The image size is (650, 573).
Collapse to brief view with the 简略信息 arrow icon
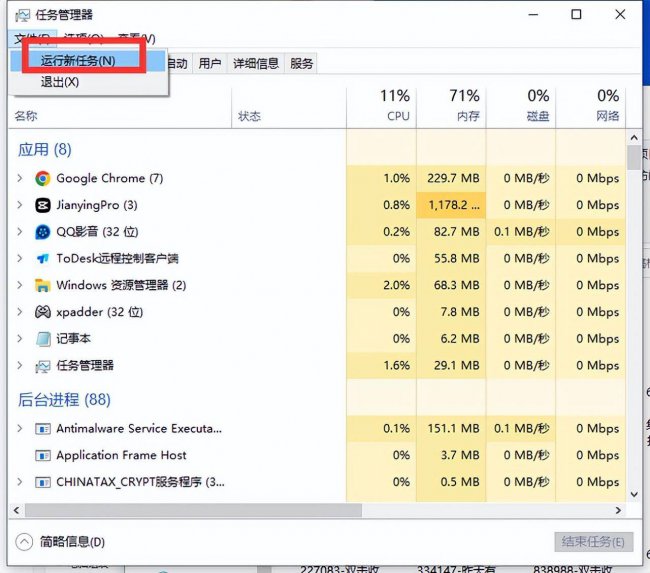click(x=24, y=542)
